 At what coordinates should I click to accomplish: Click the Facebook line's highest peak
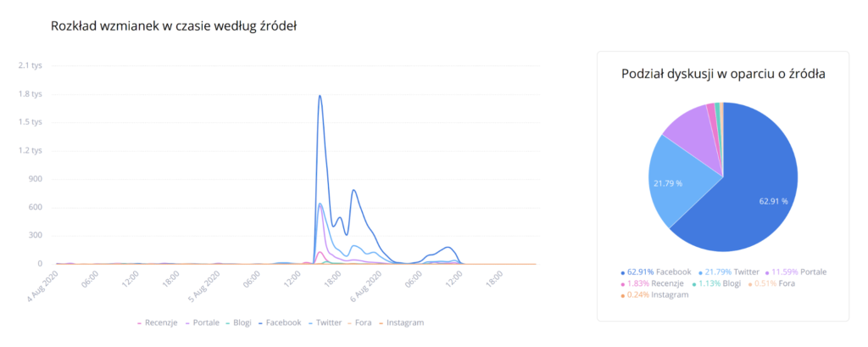pyautogui.click(x=320, y=95)
